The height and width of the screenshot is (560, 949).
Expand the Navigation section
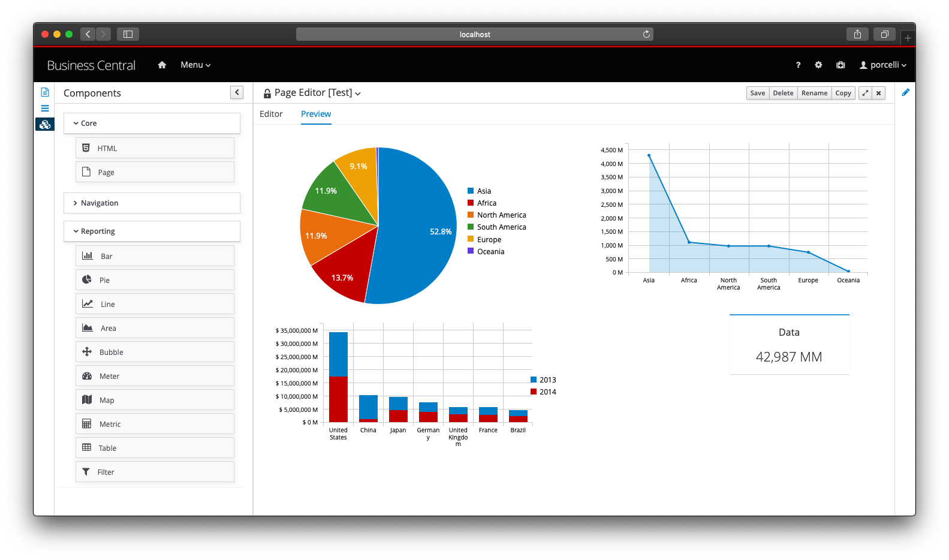click(x=152, y=203)
